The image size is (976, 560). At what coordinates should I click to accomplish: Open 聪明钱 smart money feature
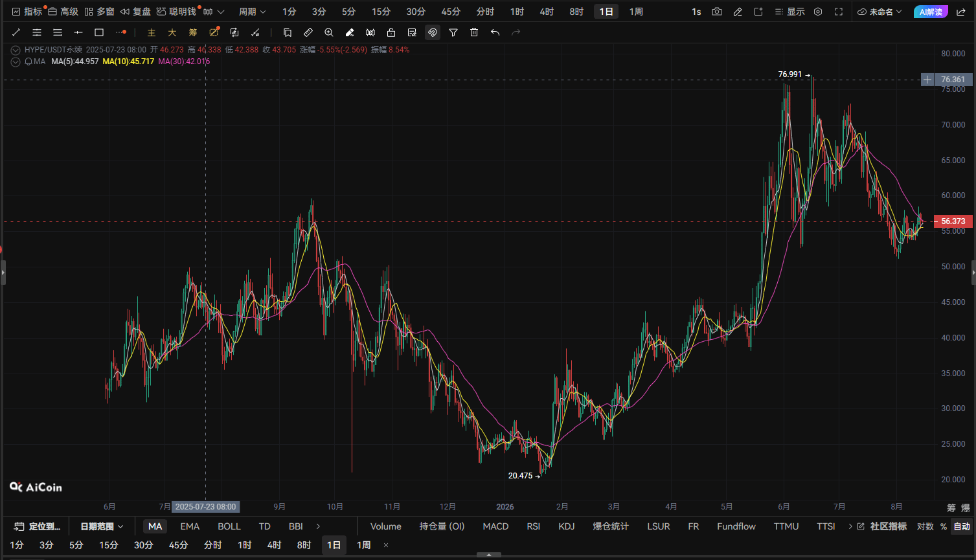pyautogui.click(x=177, y=12)
